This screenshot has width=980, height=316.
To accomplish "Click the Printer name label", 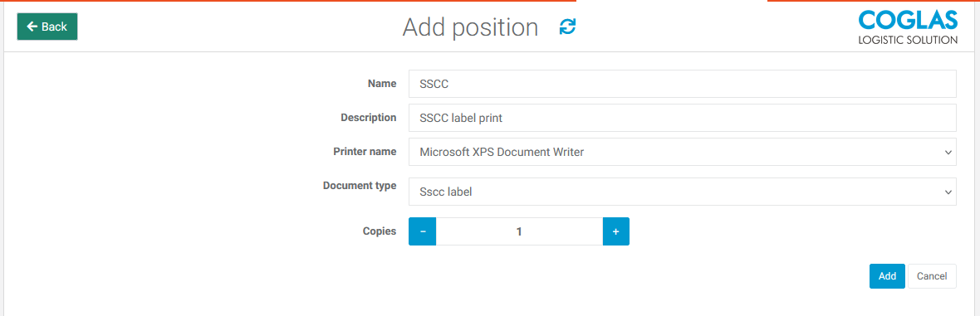I will coord(365,151).
